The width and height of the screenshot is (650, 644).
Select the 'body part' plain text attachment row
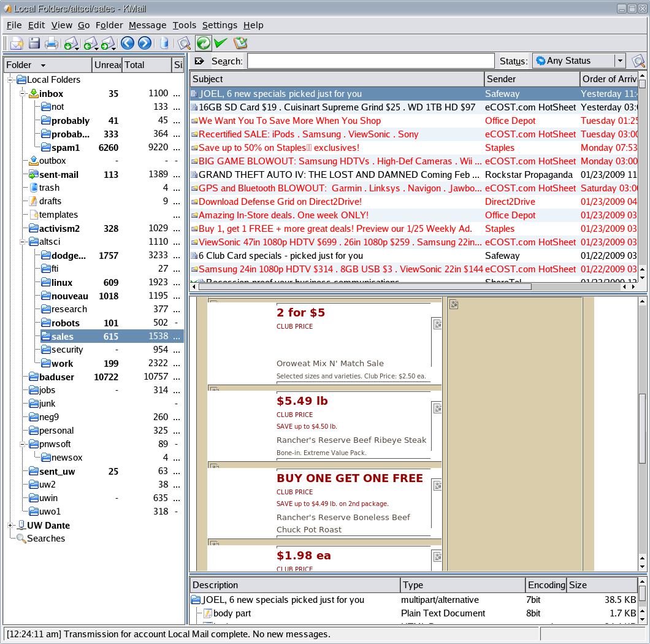click(414, 613)
